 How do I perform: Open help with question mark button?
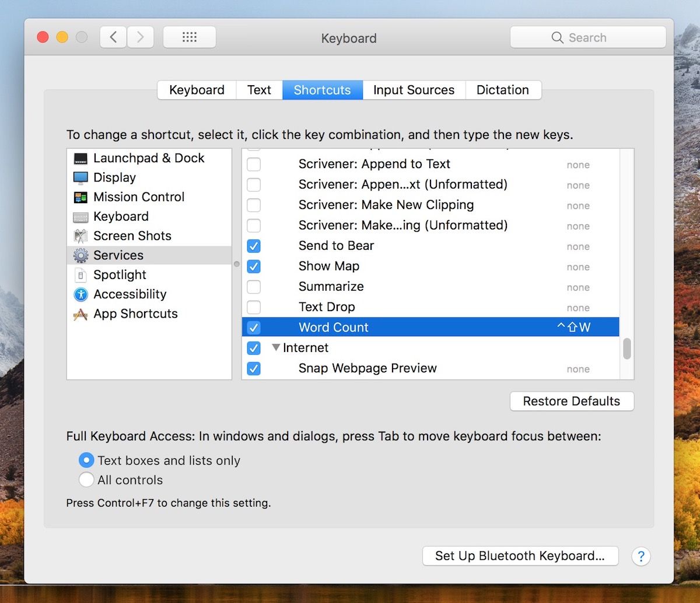[640, 556]
